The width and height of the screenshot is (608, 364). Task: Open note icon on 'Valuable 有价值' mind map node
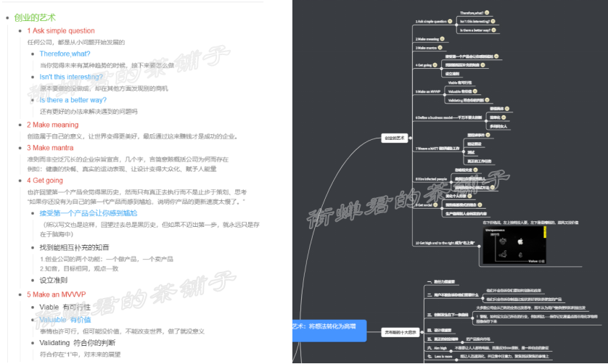pos(475,91)
